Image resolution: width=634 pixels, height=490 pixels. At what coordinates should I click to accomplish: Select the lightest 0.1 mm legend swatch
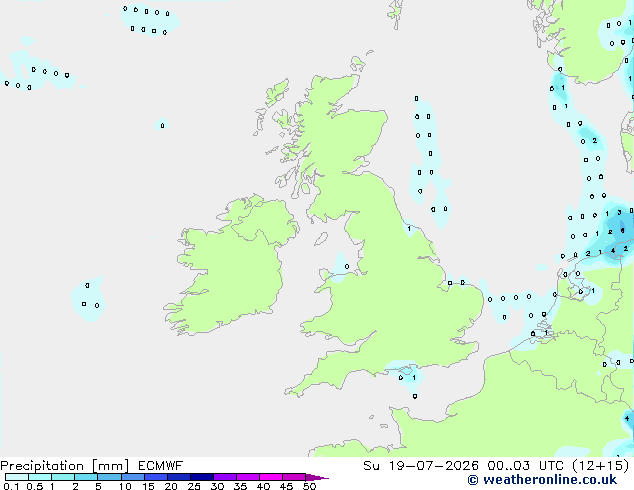click(17, 477)
